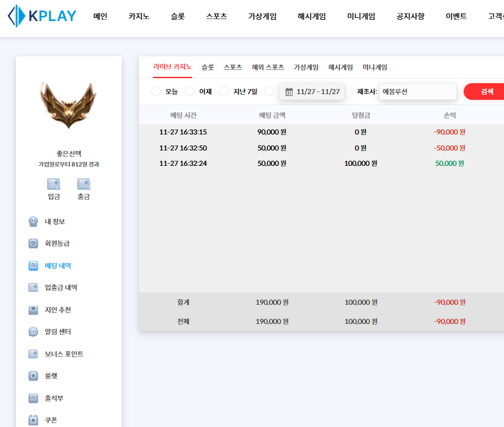Click the KPLAY logo

click(42, 16)
